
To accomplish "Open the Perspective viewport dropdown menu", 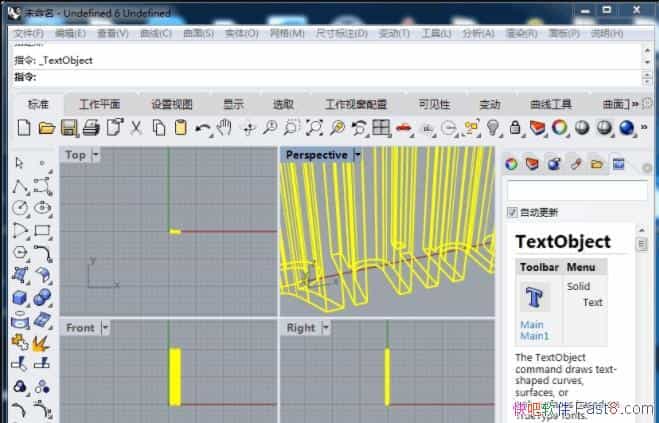I will [357, 155].
